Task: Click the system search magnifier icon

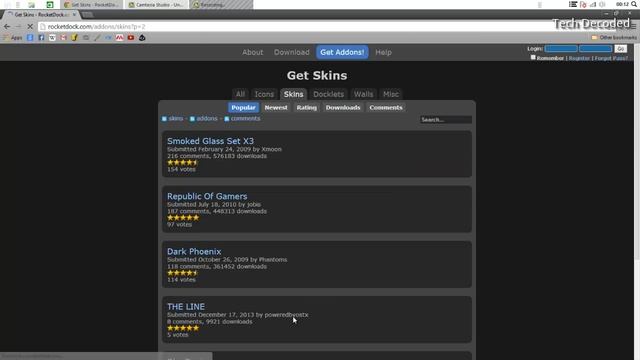Action: tap(634, 4)
